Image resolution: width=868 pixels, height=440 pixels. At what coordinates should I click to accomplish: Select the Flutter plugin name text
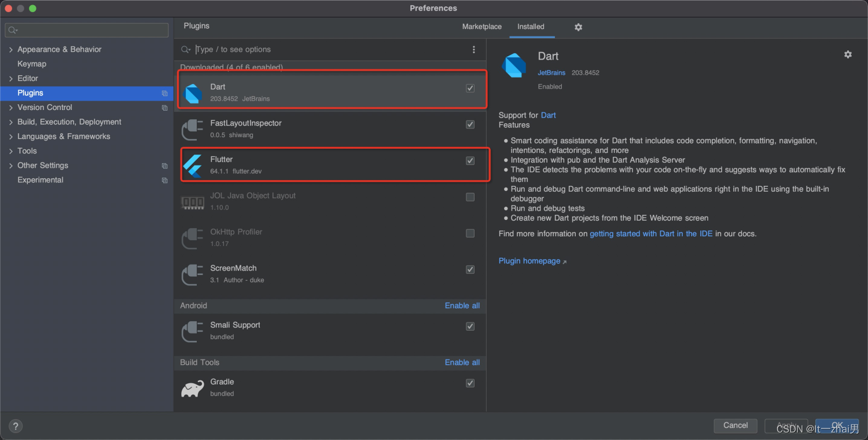tap(222, 159)
